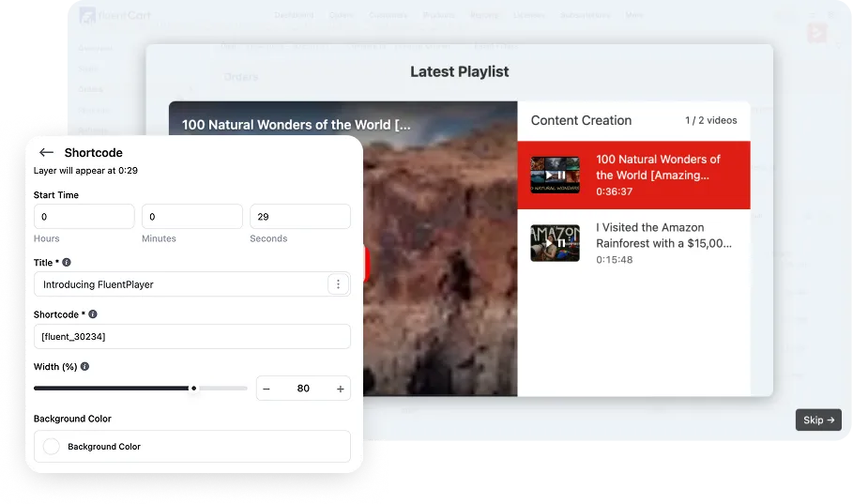Open the three-dot menu in Title field
The image size is (853, 504).
click(x=338, y=284)
